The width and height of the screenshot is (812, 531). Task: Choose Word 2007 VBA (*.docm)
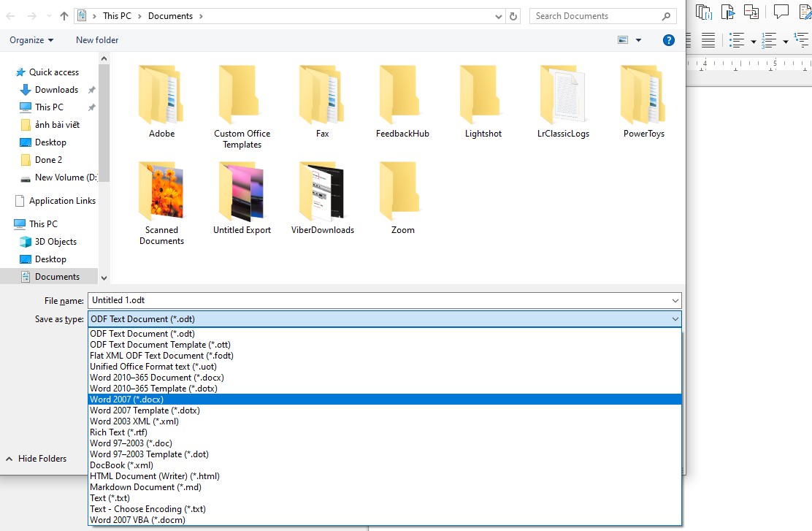(385, 520)
